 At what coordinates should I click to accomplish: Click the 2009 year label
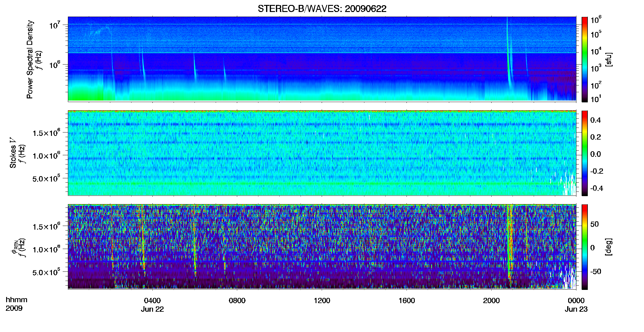click(x=14, y=308)
